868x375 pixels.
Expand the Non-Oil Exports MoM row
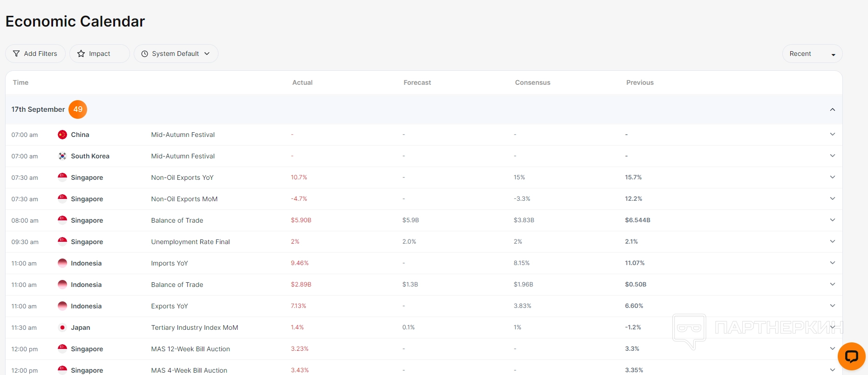point(833,198)
